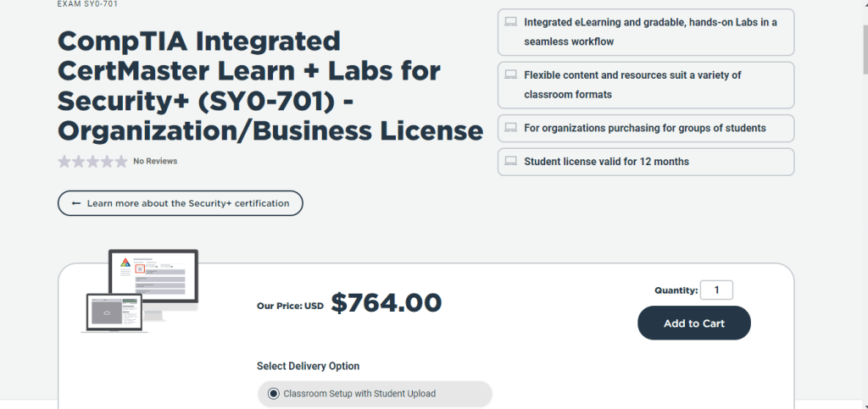Select Classroom Setup with Student Upload radio
This screenshot has height=409, width=868.
273,394
